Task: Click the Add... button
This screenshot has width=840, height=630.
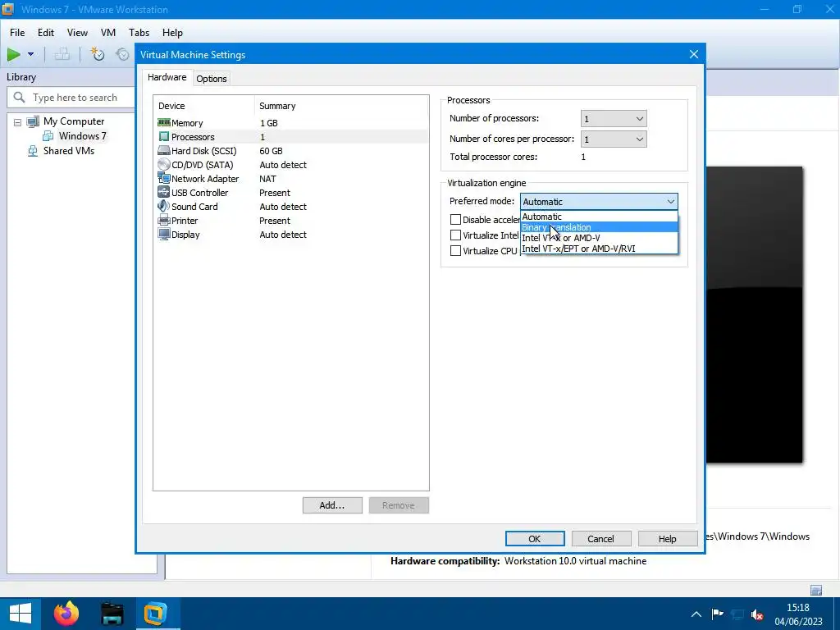Action: tap(332, 505)
